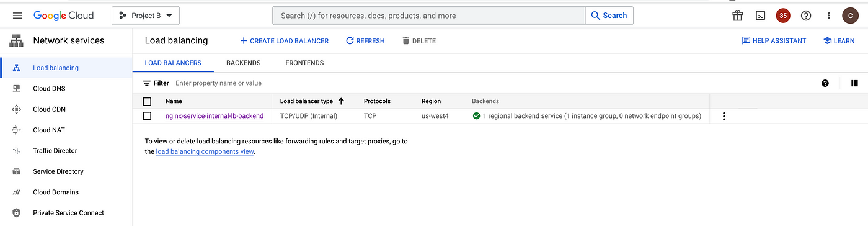Viewport: 868px width, 226px height.
Task: Sort by Name column header
Action: [174, 101]
